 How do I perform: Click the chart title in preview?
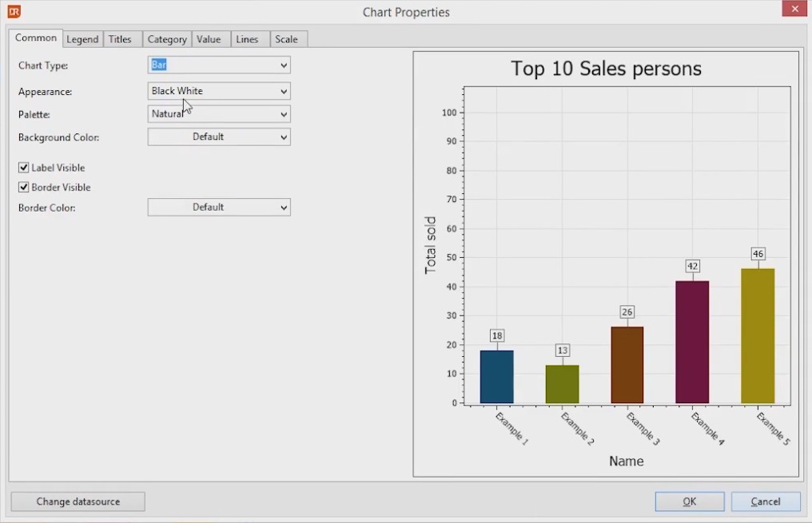(606, 69)
